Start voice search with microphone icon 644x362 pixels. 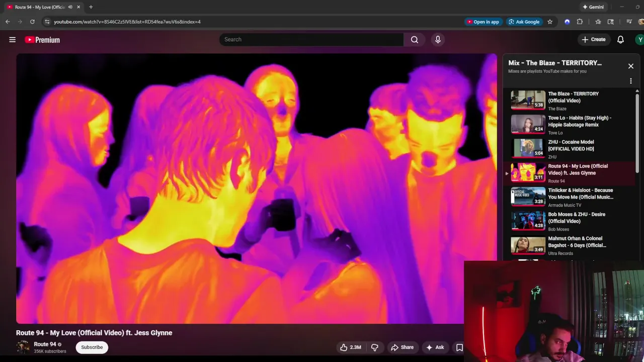tap(438, 39)
